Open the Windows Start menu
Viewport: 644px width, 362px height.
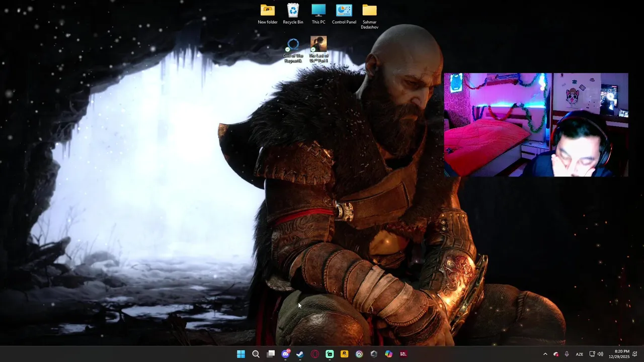click(241, 354)
